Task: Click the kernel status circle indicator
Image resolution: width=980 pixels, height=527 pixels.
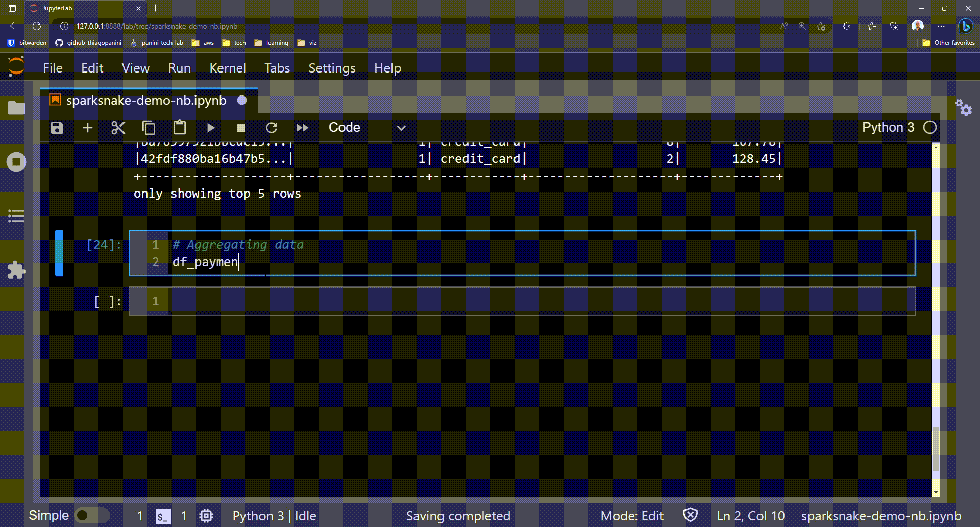Action: click(x=930, y=128)
